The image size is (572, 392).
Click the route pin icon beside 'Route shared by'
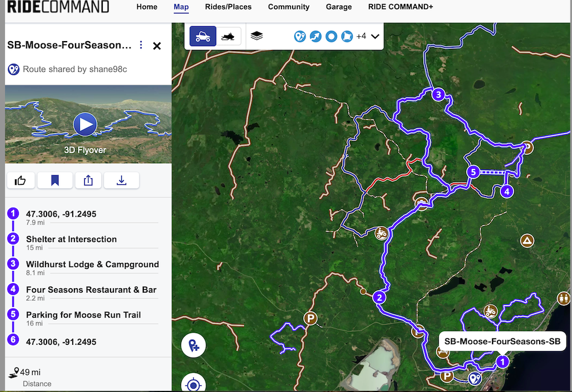pos(13,69)
